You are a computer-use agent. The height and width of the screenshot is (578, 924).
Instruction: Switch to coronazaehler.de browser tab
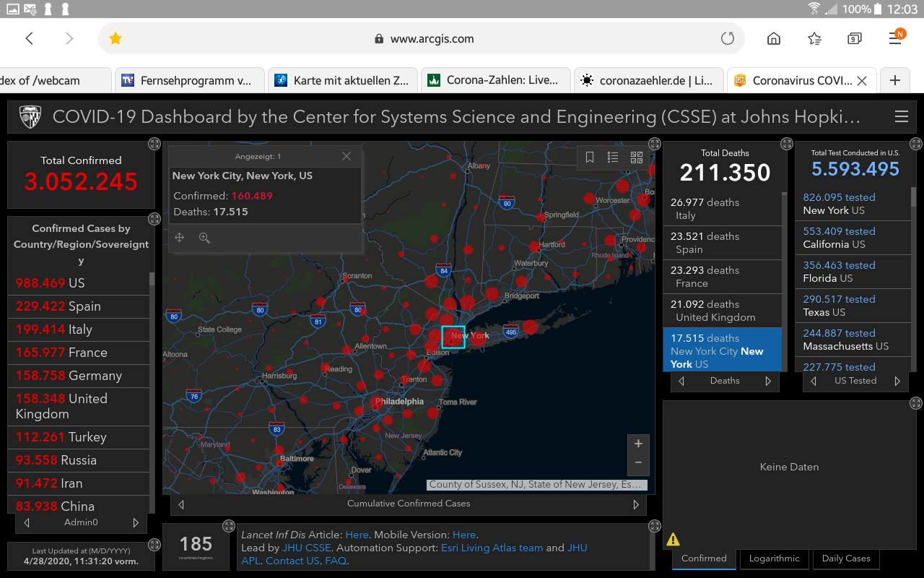coord(648,81)
